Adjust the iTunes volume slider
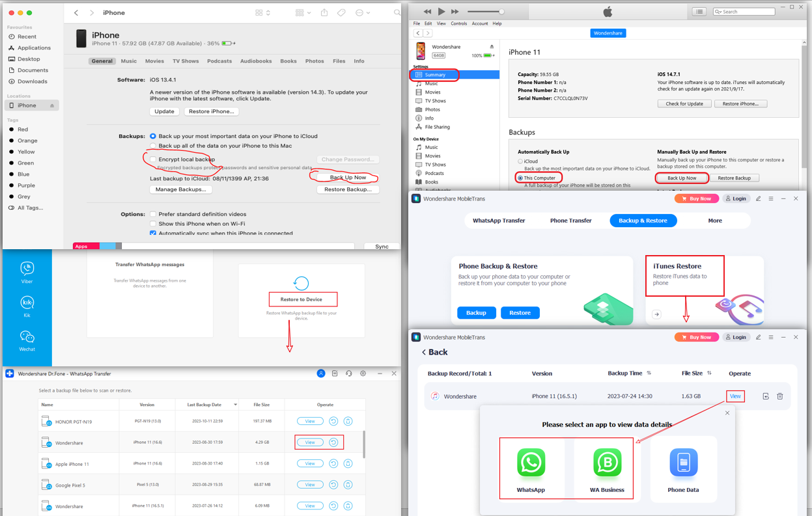This screenshot has height=516, width=812. point(501,12)
